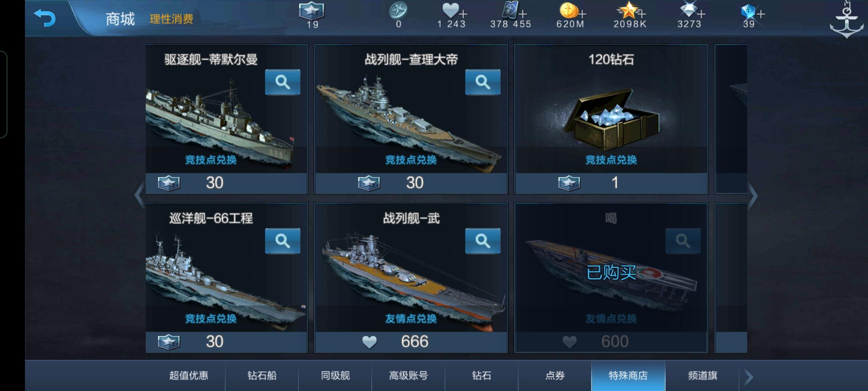Show the next page of shop items

[x=753, y=196]
